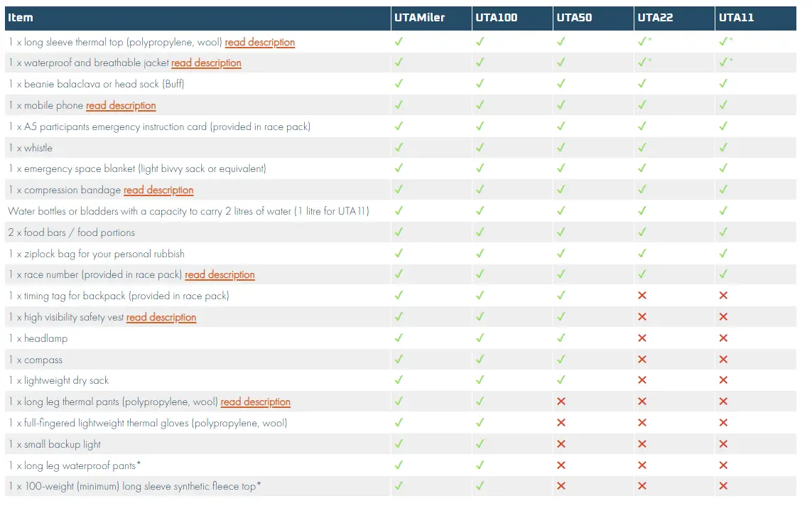The image size is (812, 506).
Task: Open thermal top read description link
Action: pos(259,43)
